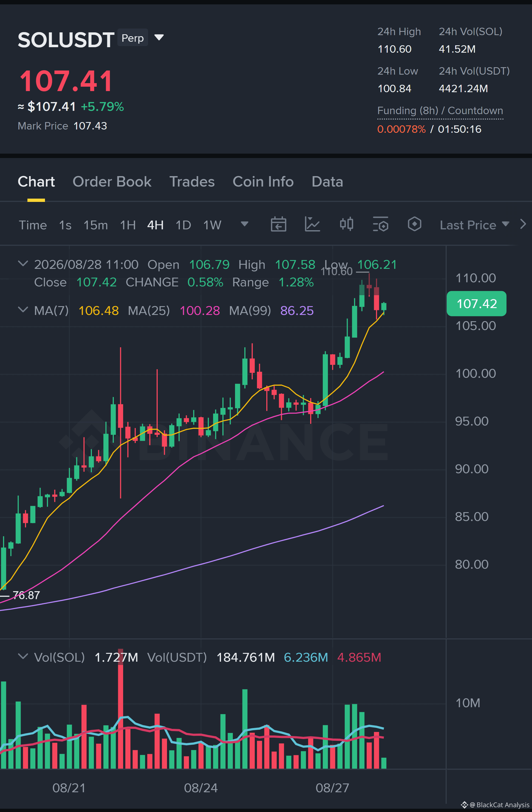This screenshot has width=532, height=812.
Task: Open the Trades tab
Action: (192, 182)
